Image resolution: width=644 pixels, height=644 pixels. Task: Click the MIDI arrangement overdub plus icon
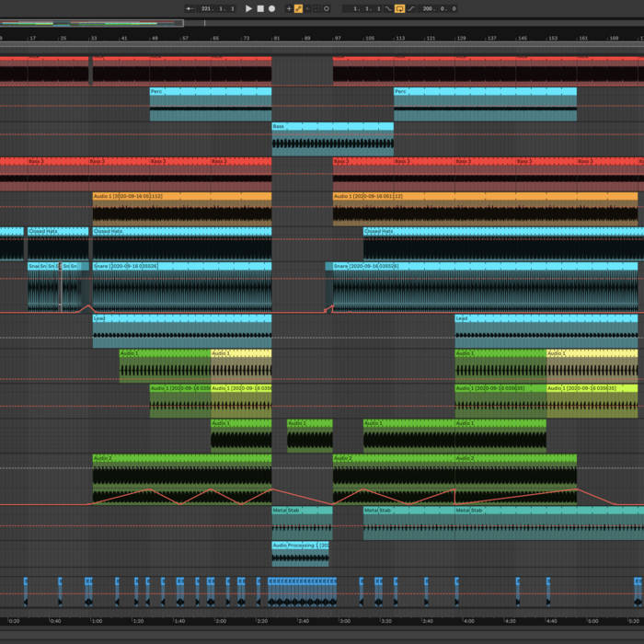(289, 8)
